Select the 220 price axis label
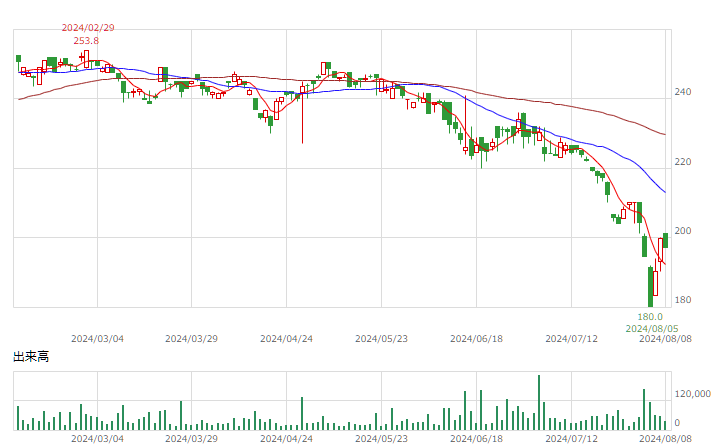The width and height of the screenshot is (718, 448). point(683,162)
